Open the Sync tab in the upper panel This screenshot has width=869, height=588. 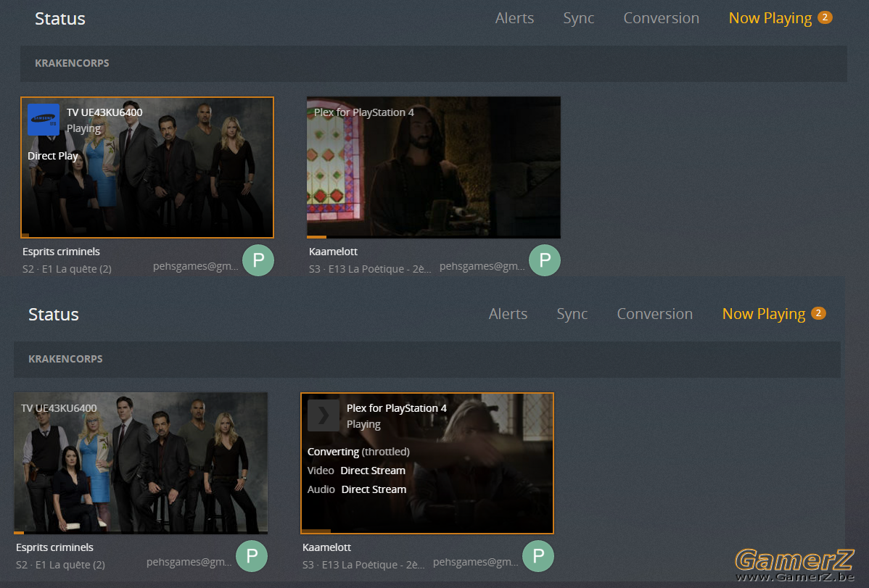[579, 18]
